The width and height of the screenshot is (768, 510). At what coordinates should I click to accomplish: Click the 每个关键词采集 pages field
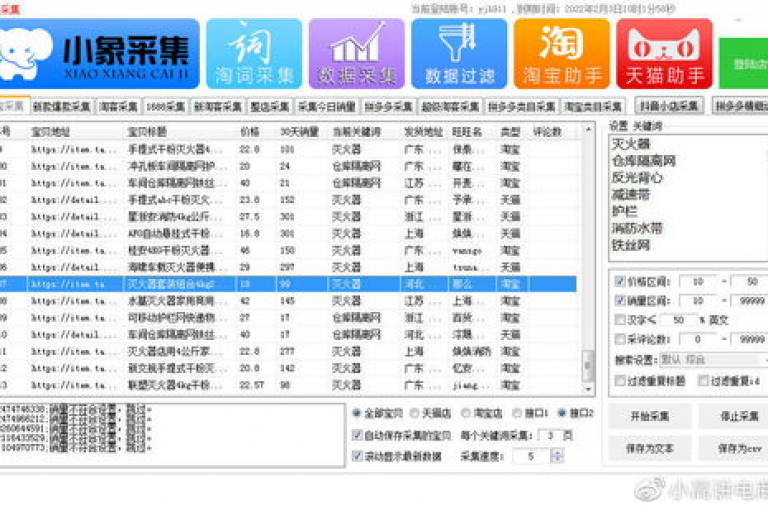point(551,435)
